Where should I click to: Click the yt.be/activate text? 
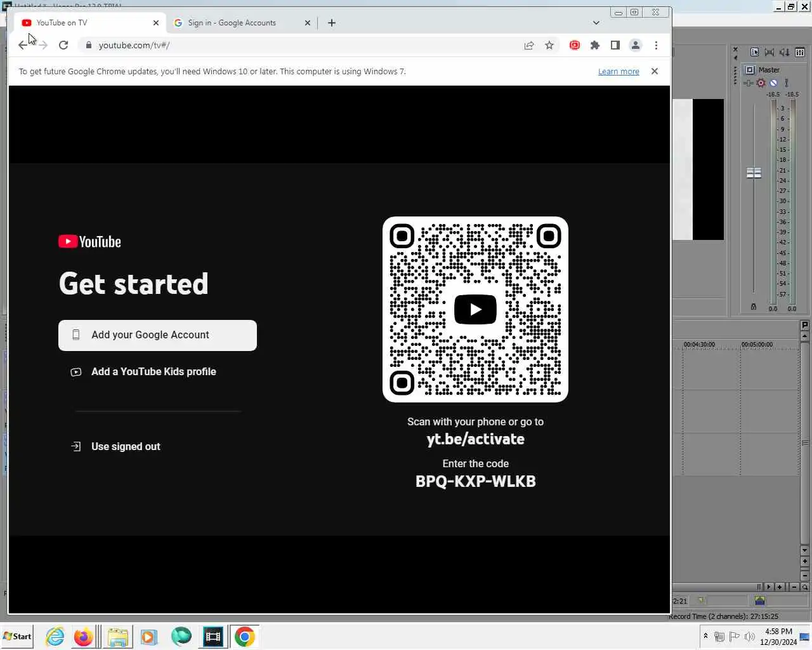pos(476,439)
